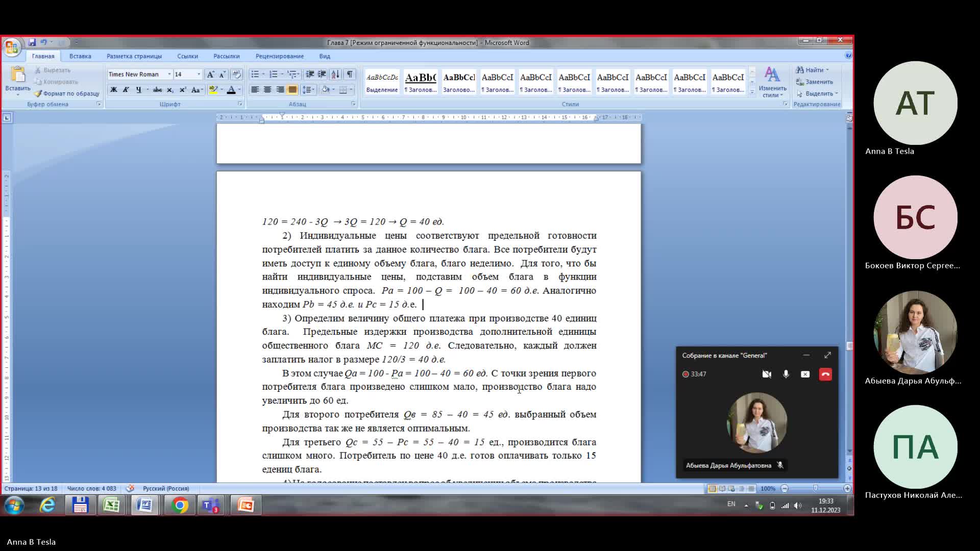Align text left
The height and width of the screenshot is (551, 980).
[x=255, y=90]
